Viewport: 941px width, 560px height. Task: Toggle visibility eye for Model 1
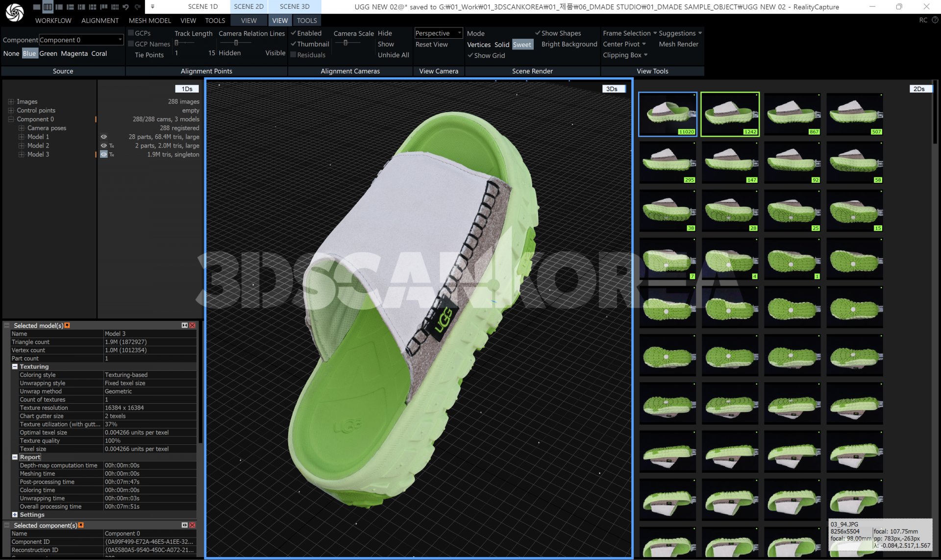point(104,137)
